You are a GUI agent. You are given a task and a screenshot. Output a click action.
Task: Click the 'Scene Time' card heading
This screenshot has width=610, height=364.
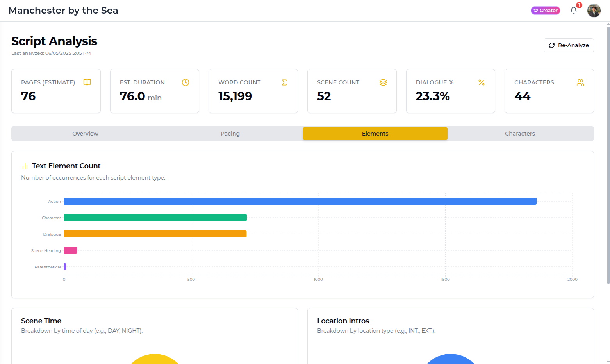[x=41, y=321]
